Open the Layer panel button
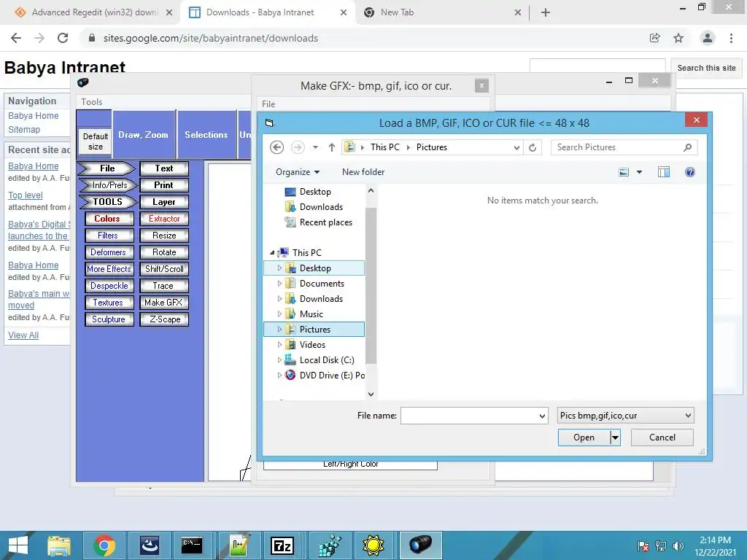The image size is (747, 560). tap(164, 202)
